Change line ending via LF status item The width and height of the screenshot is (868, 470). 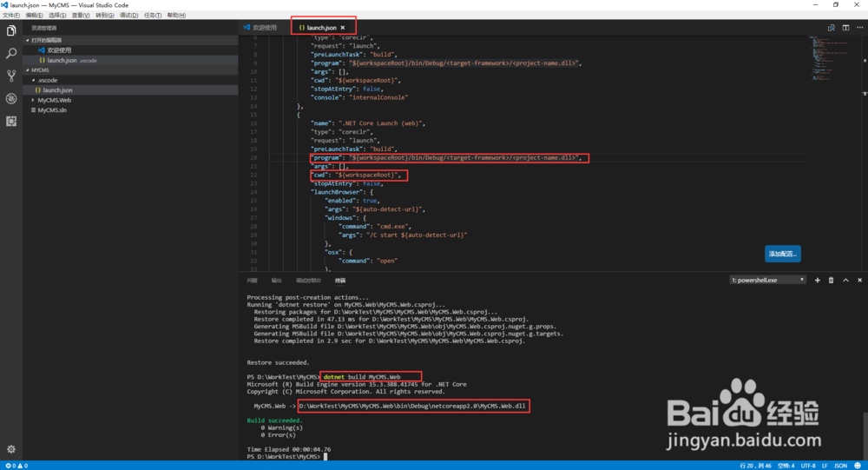(825, 466)
